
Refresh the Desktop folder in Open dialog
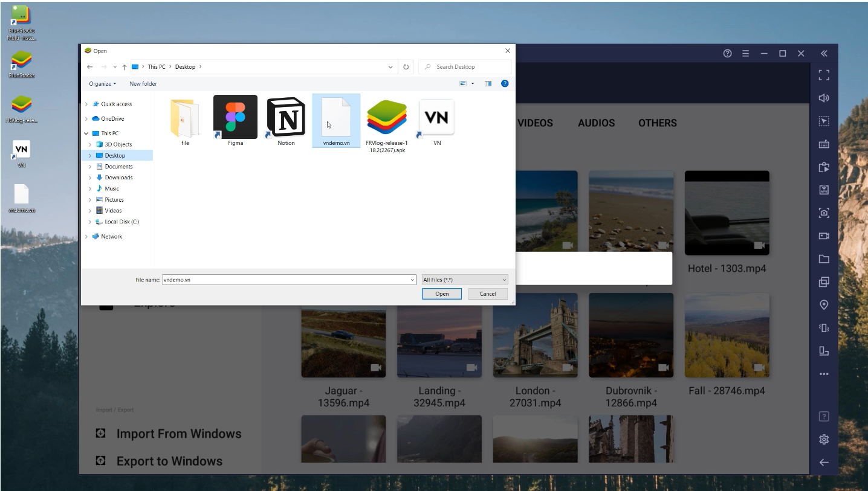[406, 67]
